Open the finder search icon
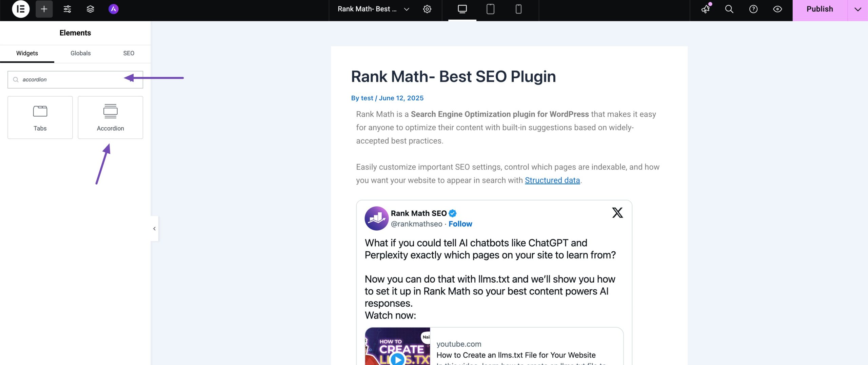 click(729, 9)
